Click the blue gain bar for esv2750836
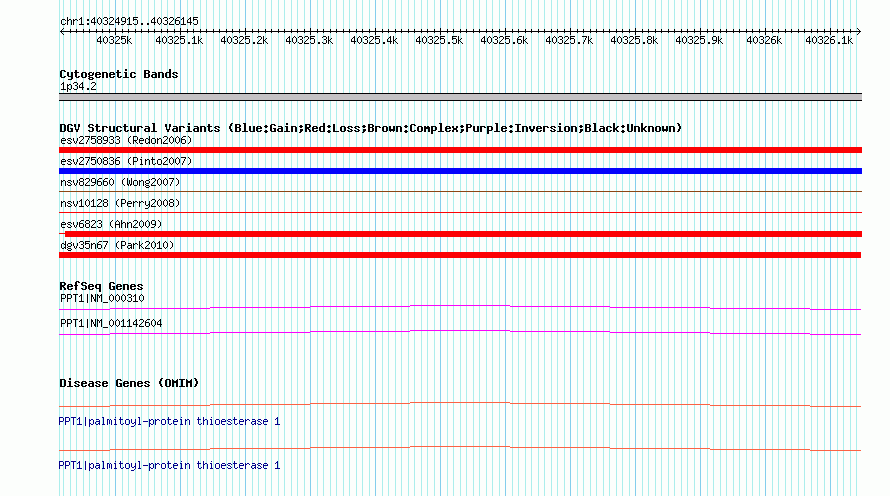The image size is (890, 496). click(x=460, y=171)
